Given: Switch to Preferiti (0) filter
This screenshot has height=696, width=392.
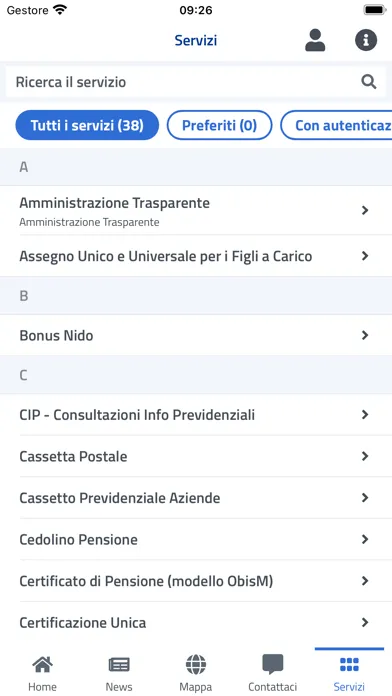Looking at the screenshot, I should [219, 125].
